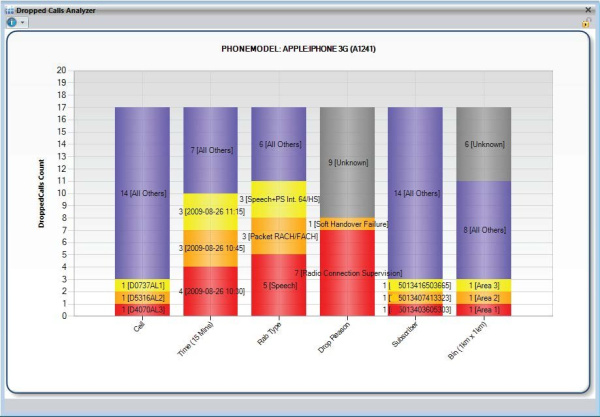Select the orange 1 [D5316AL2] cell segment

coord(141,297)
